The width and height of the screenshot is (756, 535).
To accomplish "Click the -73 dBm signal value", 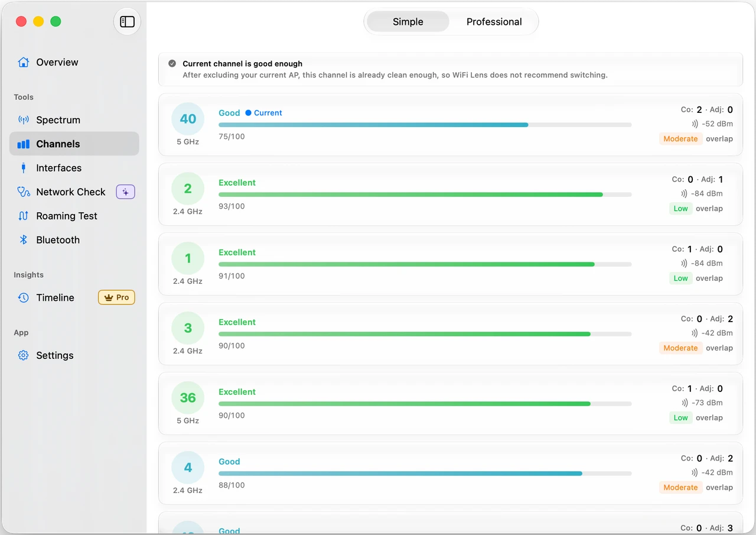I will (x=707, y=403).
